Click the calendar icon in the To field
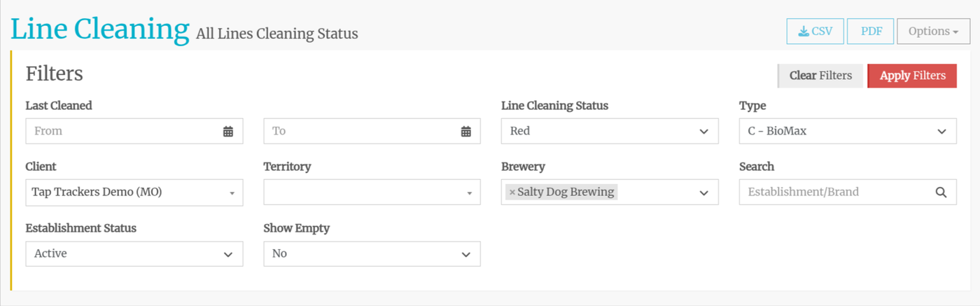The height and width of the screenshot is (306, 980). click(x=466, y=131)
